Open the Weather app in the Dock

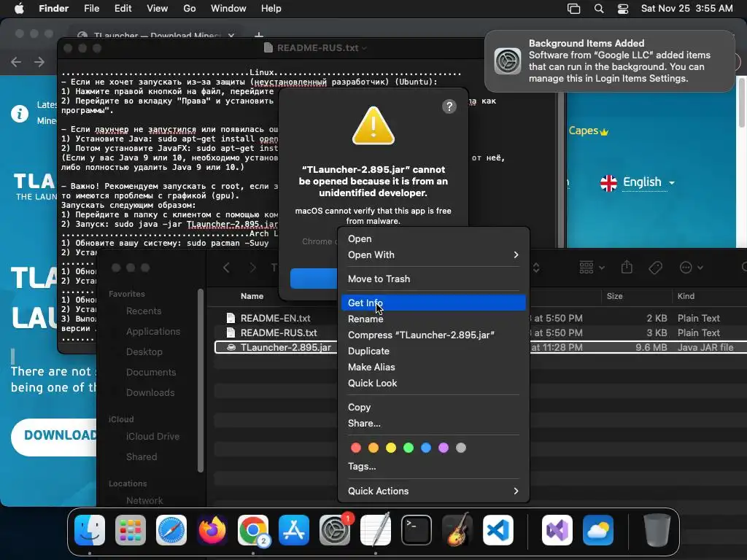598,530
